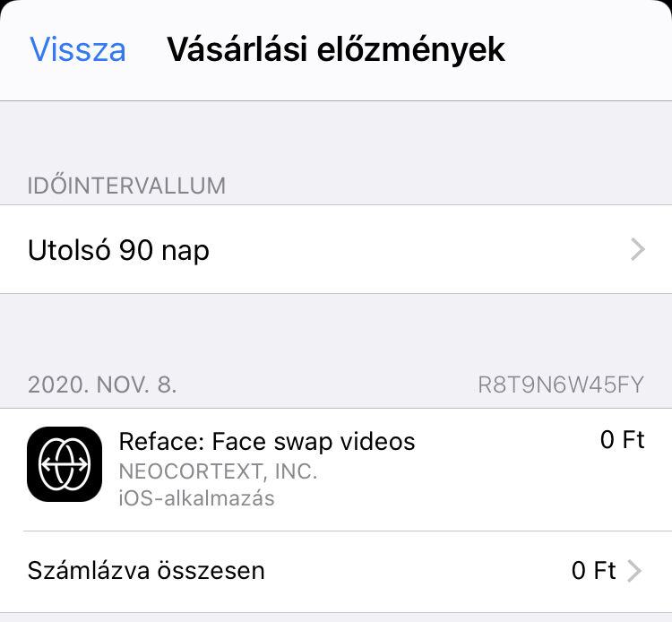672x622 pixels.
Task: Tap the NEOCORTEXT, INC. developer name
Action: (x=218, y=471)
